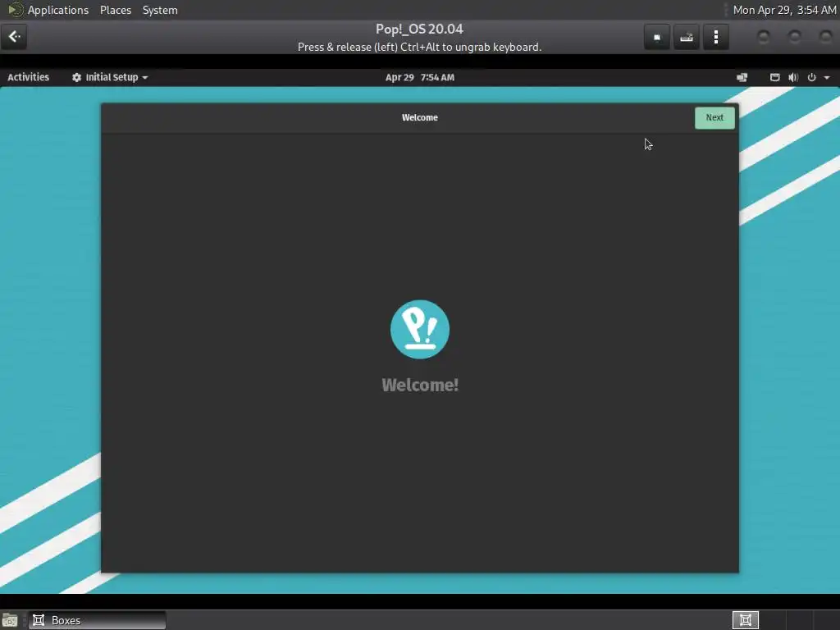Image resolution: width=840 pixels, height=630 pixels.
Task: Click the volume speaker icon in guest panel
Action: pos(793,77)
